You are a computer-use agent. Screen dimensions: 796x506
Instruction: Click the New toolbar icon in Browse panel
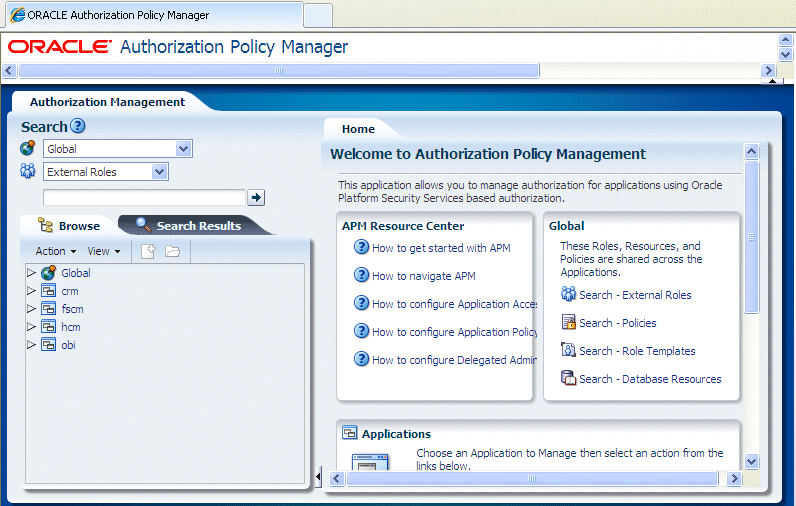148,251
